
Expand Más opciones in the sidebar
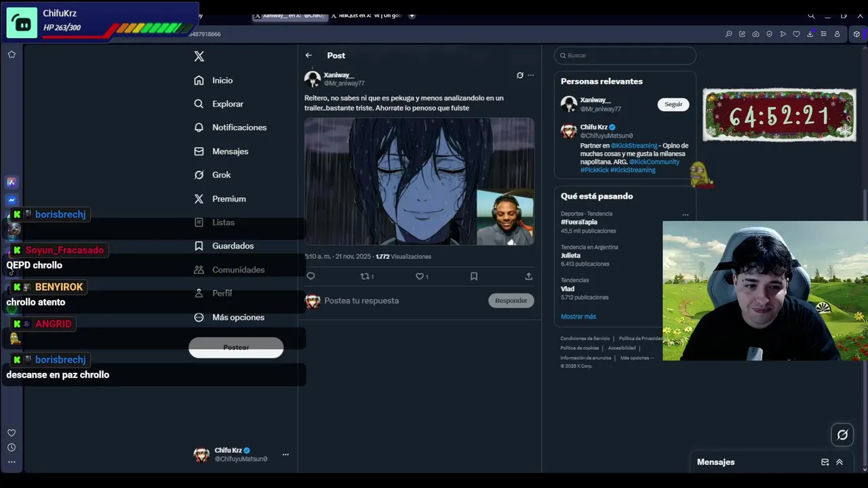(229, 317)
